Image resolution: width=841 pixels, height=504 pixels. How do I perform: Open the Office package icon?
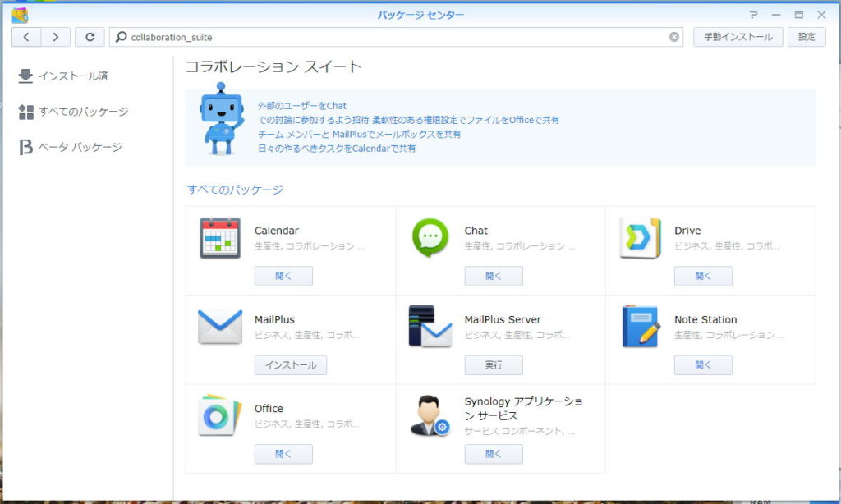pos(220,415)
